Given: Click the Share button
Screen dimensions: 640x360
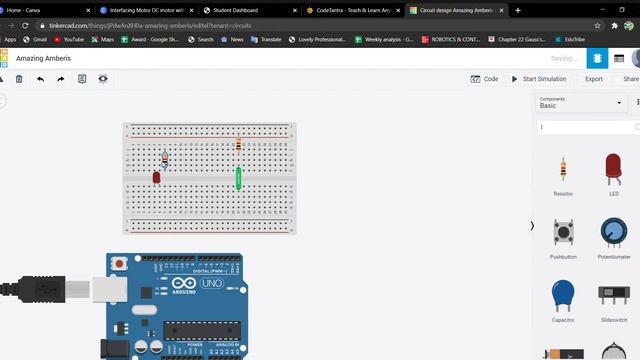Looking at the screenshot, I should (631, 79).
